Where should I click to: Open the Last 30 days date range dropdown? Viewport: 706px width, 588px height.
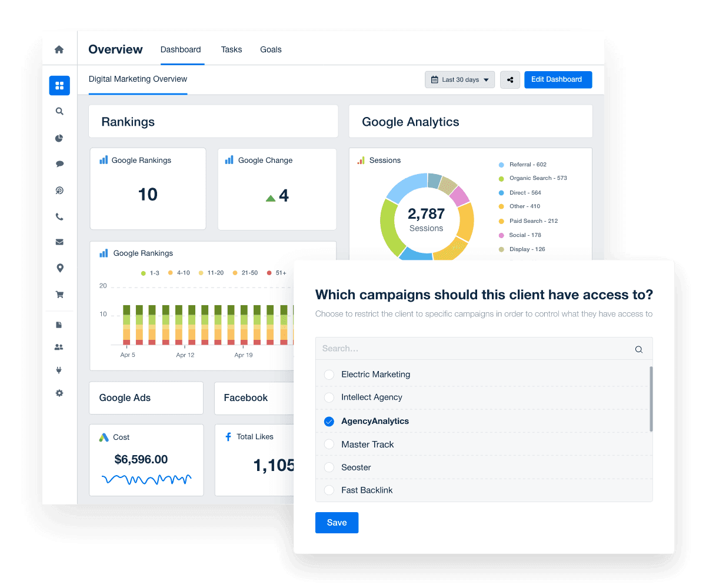(x=459, y=79)
